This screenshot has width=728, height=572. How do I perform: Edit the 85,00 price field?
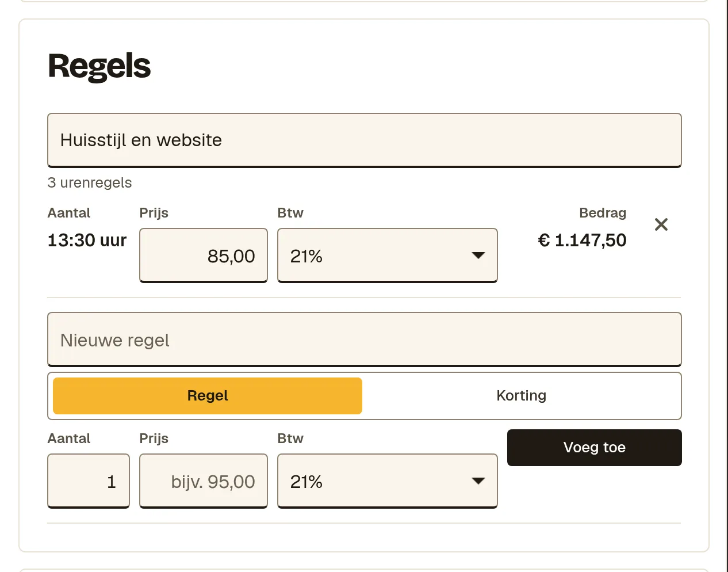tap(204, 256)
